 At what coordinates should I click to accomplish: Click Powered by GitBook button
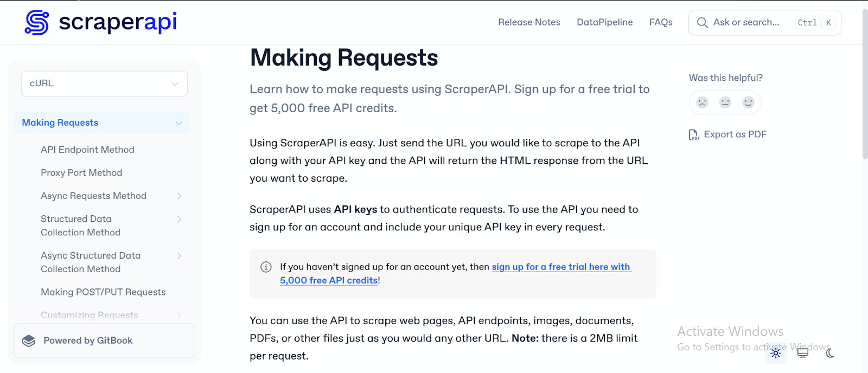pyautogui.click(x=104, y=341)
